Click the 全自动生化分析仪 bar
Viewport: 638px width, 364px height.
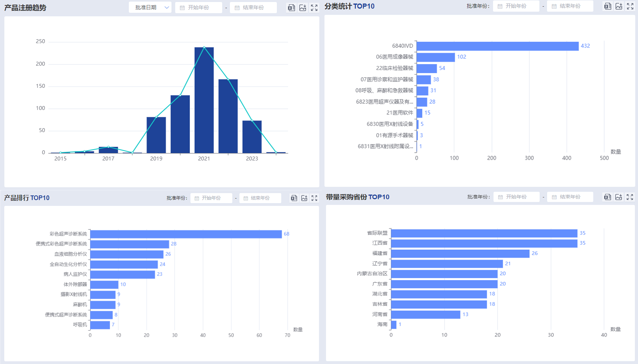[x=124, y=264]
